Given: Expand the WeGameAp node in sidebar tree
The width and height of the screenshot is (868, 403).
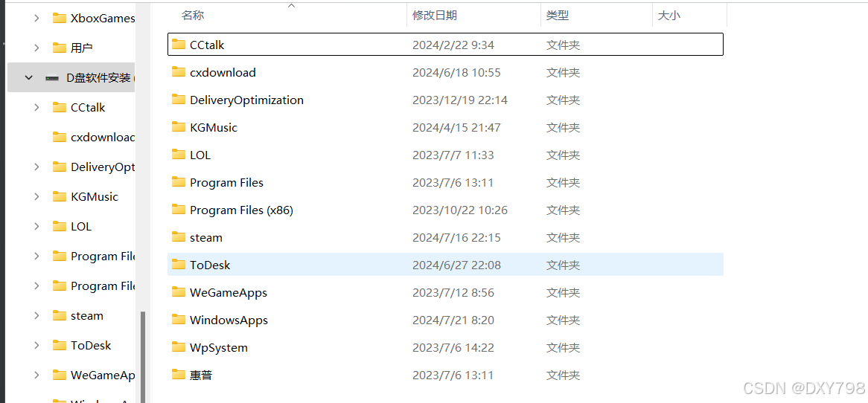Looking at the screenshot, I should click(x=36, y=375).
